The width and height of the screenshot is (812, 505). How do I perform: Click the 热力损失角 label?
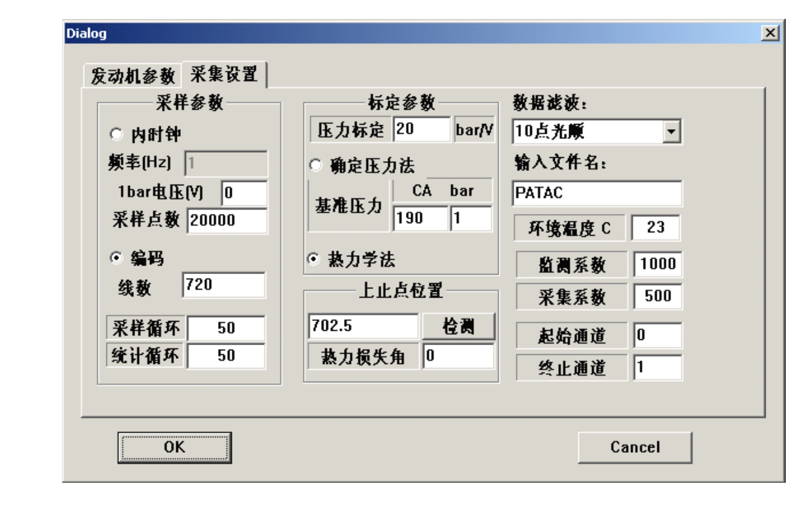[x=364, y=356]
